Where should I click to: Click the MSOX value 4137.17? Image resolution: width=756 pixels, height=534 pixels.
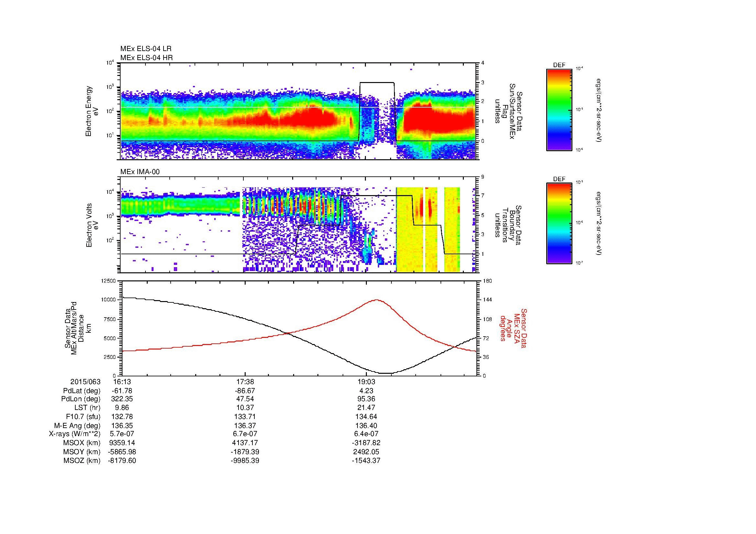[245, 443]
